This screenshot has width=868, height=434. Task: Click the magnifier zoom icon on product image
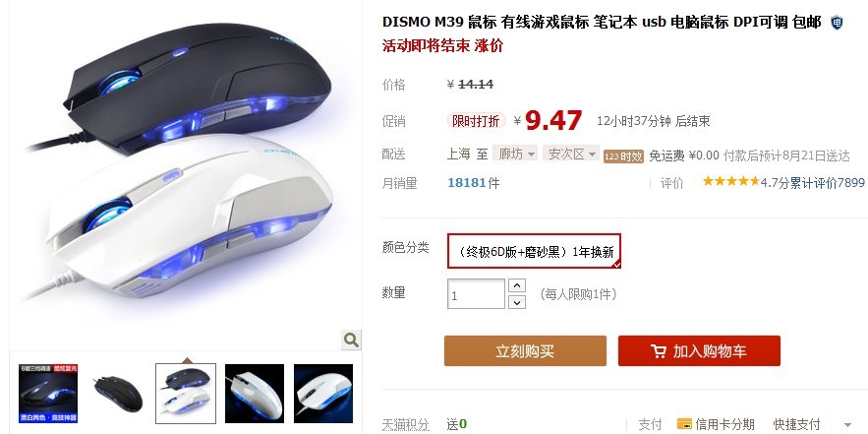[x=350, y=340]
